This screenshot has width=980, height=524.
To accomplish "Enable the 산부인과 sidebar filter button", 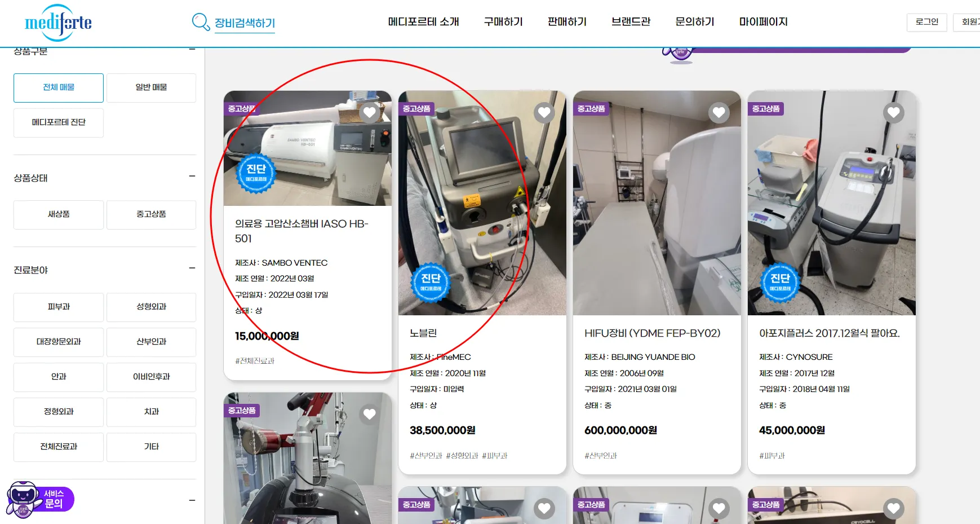I will click(x=151, y=342).
